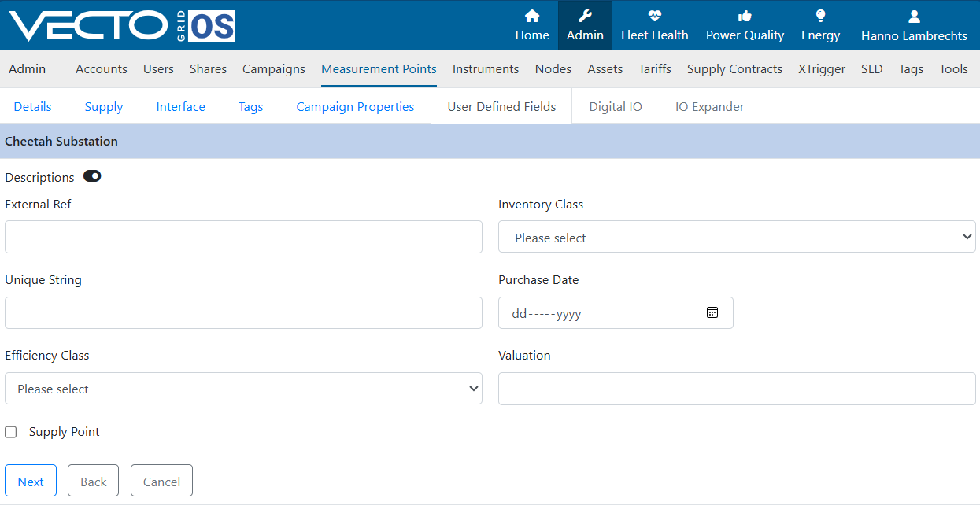Focus the Unique String input field

click(x=243, y=312)
